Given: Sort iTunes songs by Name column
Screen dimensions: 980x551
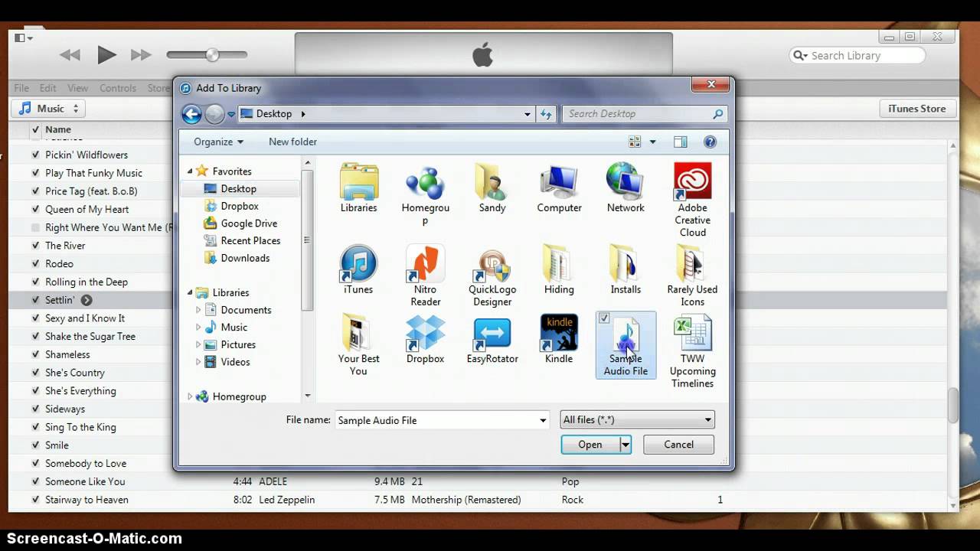Looking at the screenshot, I should 57,130.
